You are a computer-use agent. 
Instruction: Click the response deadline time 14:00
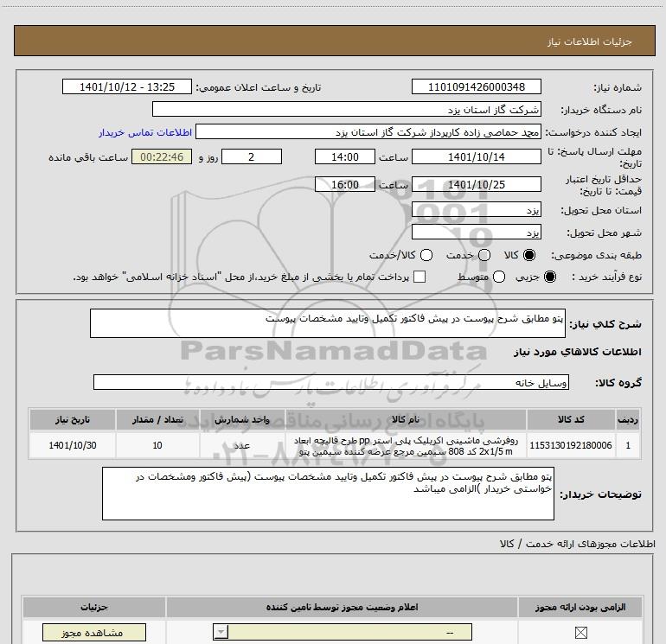(x=345, y=156)
